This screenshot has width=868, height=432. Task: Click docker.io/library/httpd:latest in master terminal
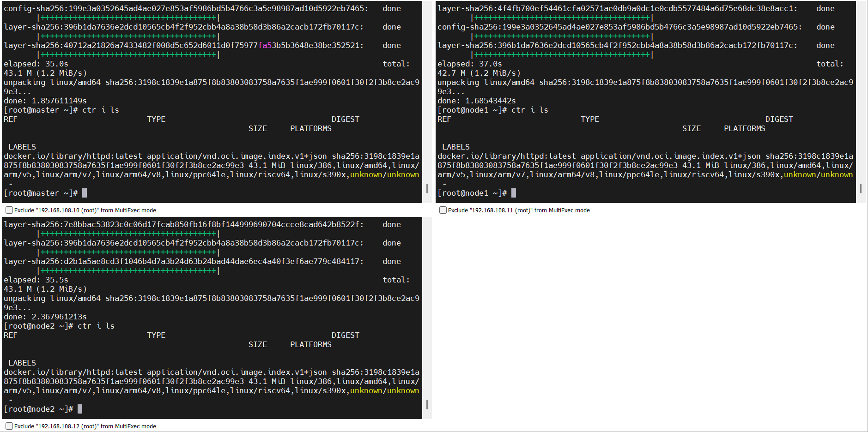tap(73, 156)
